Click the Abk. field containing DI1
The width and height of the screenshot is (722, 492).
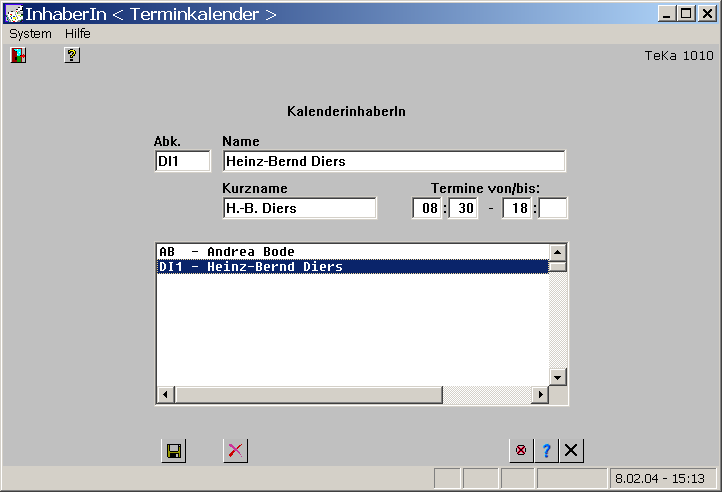(182, 161)
